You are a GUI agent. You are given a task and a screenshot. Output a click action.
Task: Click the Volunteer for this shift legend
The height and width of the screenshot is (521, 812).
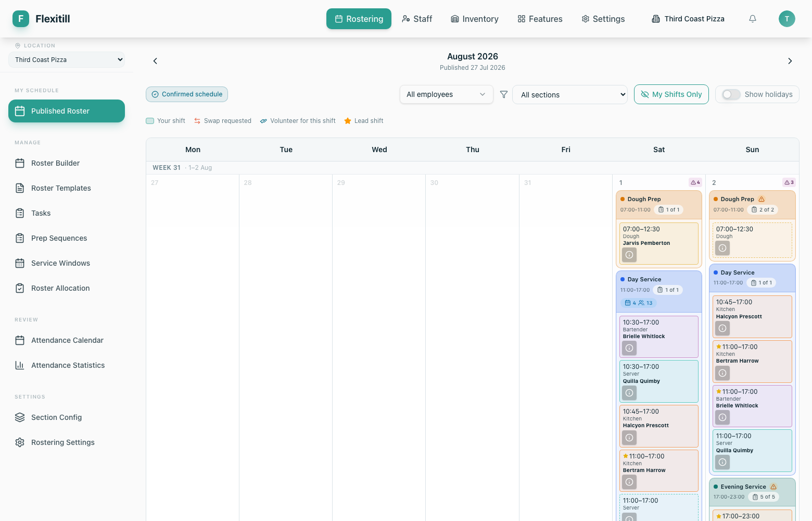303,121
